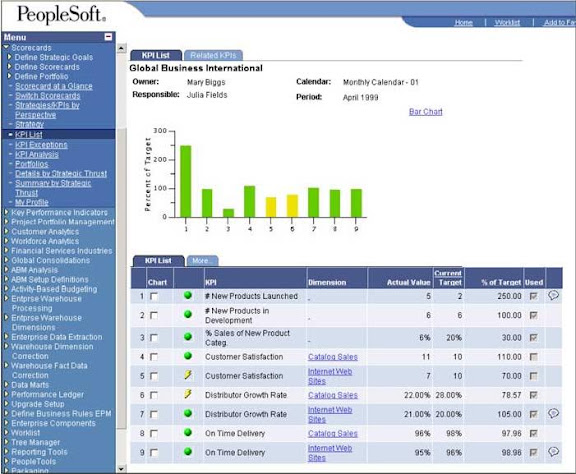Expand Workforce Analytics menu
The width and height of the screenshot is (576, 474).
tap(6, 241)
